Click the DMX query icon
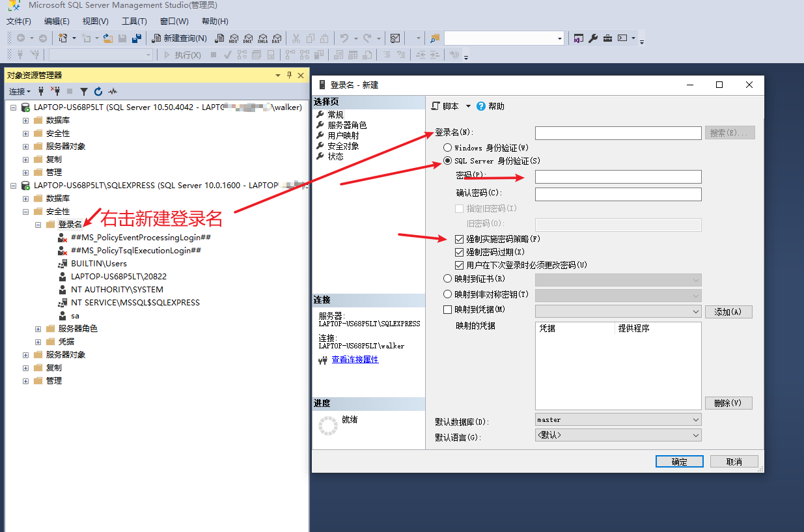 click(247, 38)
